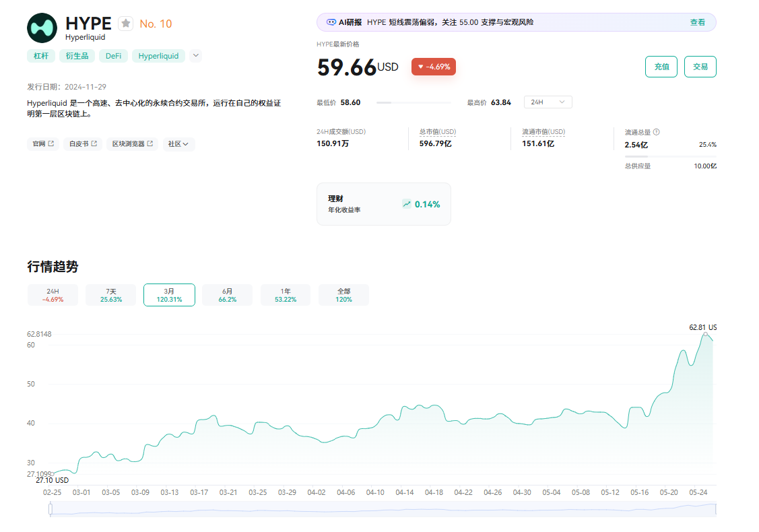
Task: Select the 3月 chart range tab
Action: pyautogui.click(x=170, y=295)
